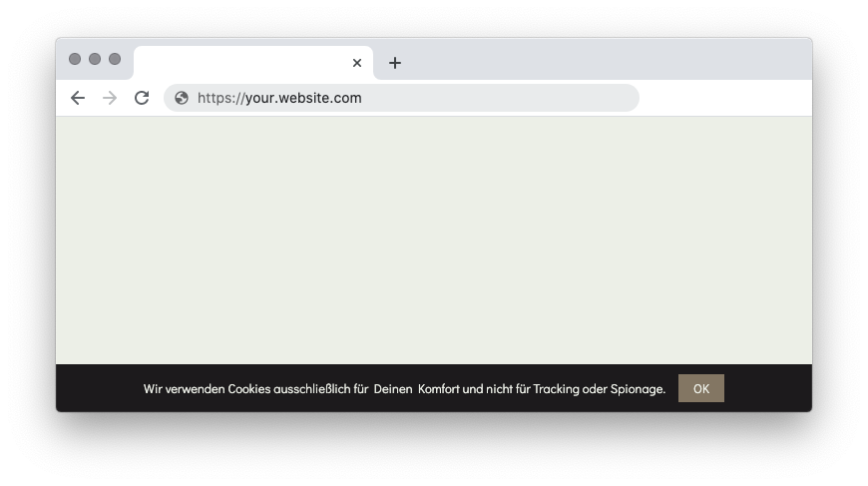The image size is (868, 486).
Task: Click the word Cookies in the banner
Action: (249, 389)
